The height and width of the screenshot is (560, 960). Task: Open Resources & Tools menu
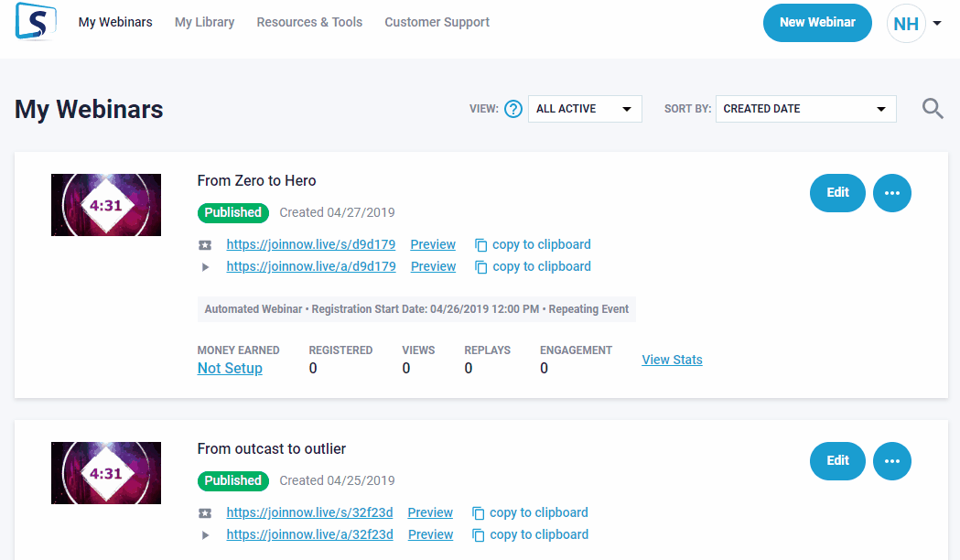click(309, 22)
